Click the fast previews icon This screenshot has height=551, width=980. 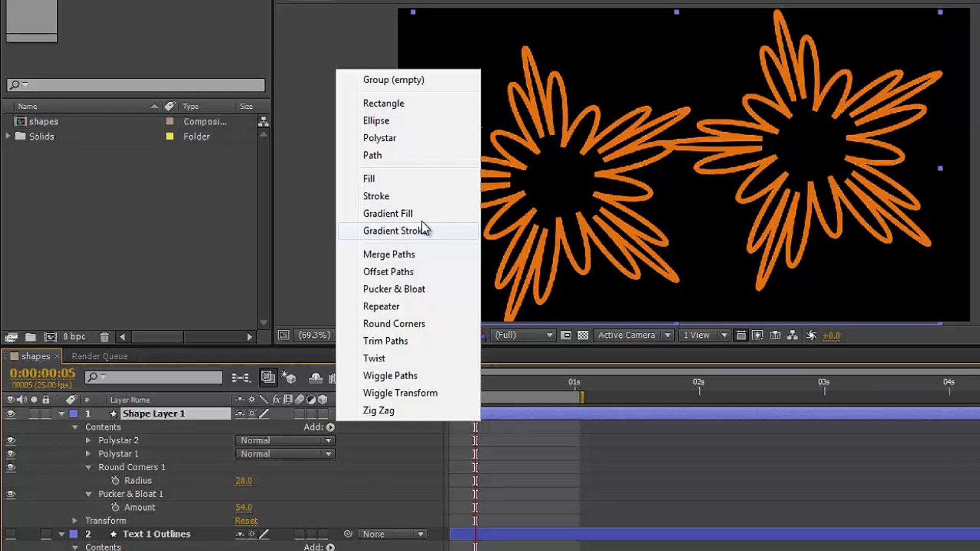click(x=757, y=335)
